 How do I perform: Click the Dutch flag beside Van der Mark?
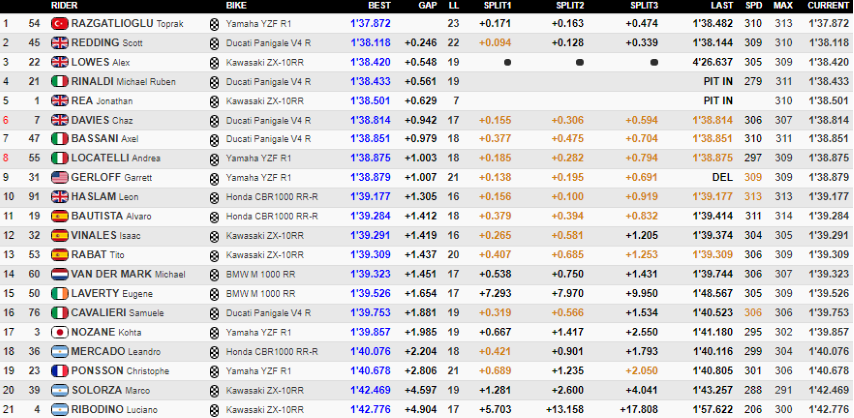click(x=59, y=274)
